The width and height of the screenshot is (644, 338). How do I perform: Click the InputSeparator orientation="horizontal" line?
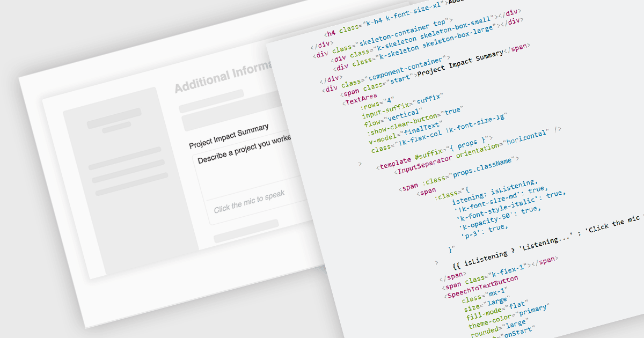479,150
